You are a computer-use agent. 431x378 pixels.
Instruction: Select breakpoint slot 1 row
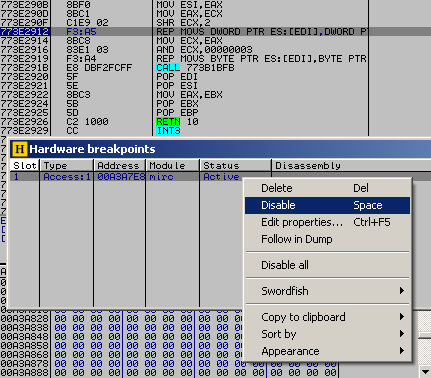127,177
